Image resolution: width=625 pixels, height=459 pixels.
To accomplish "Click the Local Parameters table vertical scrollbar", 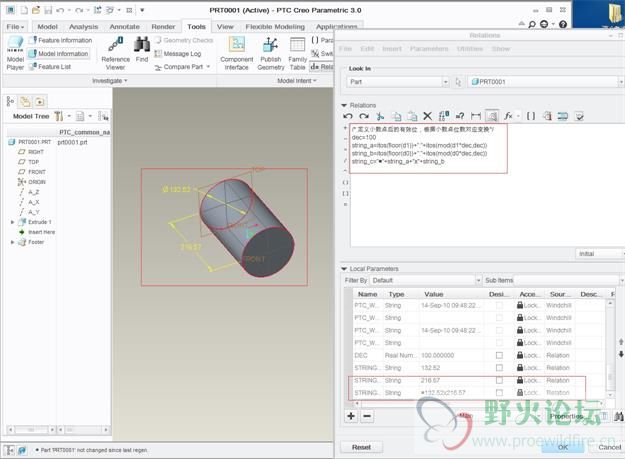I will pyautogui.click(x=610, y=349).
